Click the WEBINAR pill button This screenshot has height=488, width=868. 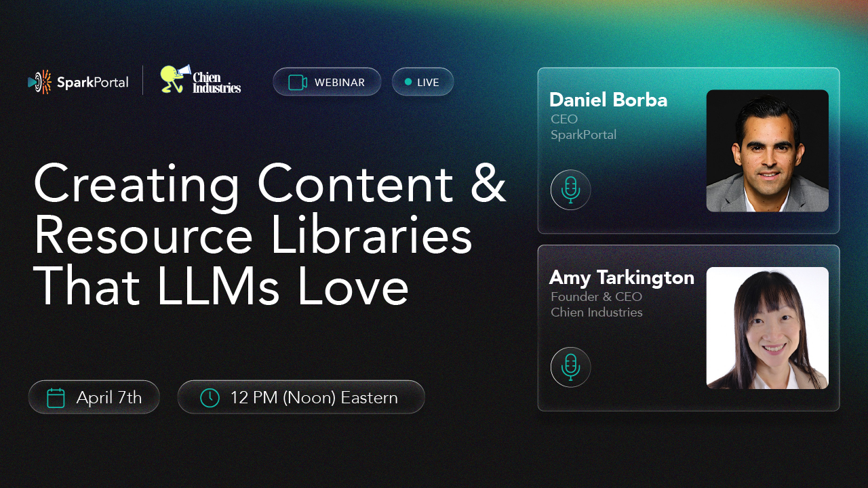click(x=327, y=82)
